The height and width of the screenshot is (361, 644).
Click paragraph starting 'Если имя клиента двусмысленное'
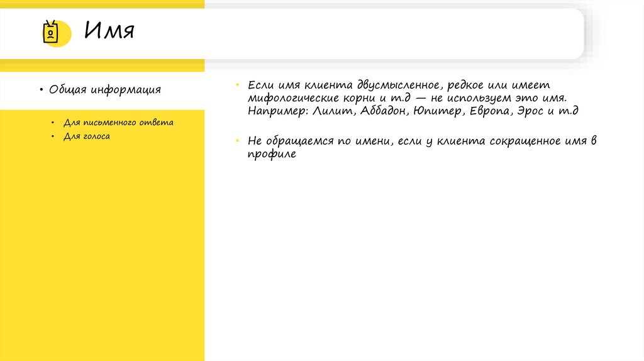tap(413, 97)
